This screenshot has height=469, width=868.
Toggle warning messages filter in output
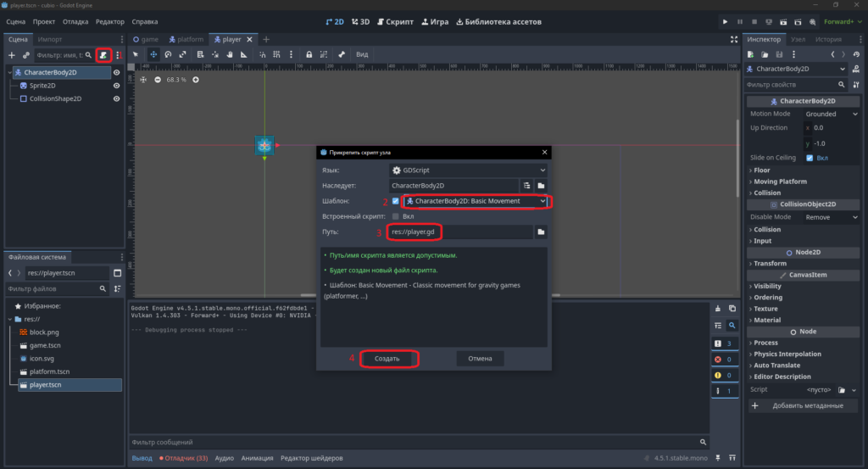point(724,375)
